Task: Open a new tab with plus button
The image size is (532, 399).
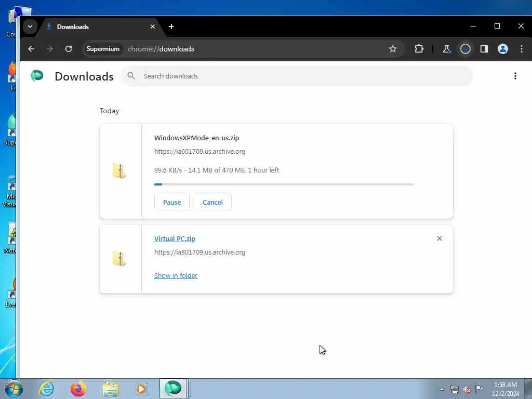Action: (171, 26)
